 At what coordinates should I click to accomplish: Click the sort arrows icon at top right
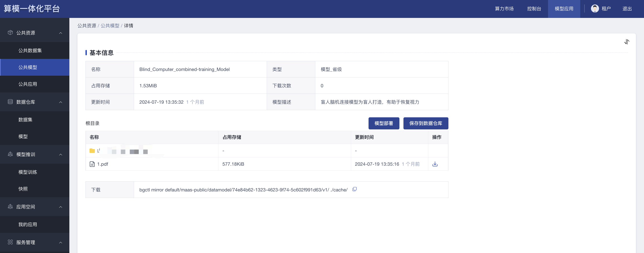[x=627, y=42]
